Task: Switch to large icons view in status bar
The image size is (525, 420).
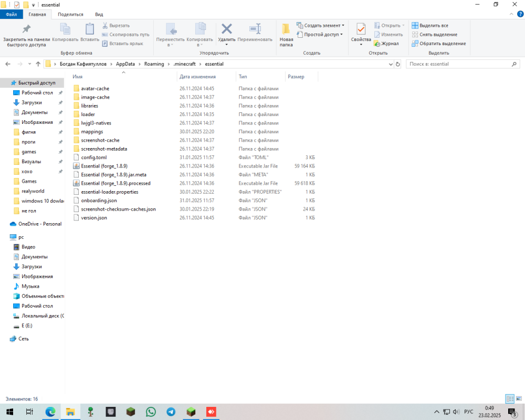Action: coord(519,398)
